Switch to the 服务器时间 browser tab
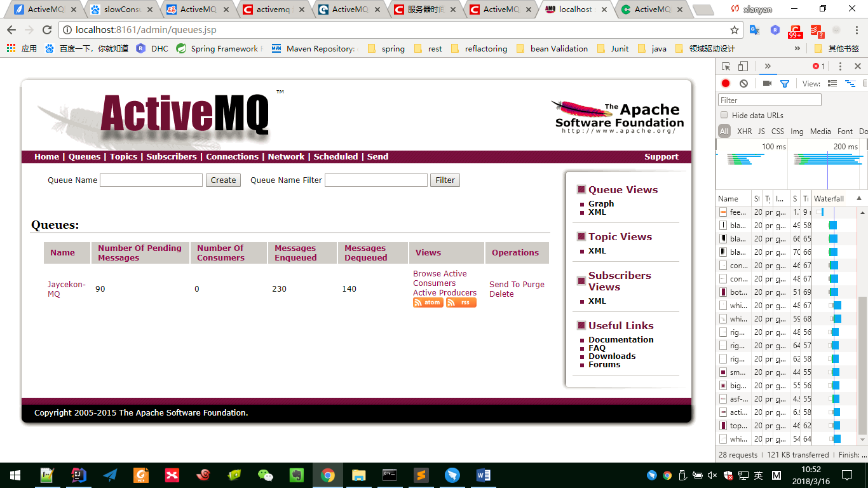 click(425, 10)
